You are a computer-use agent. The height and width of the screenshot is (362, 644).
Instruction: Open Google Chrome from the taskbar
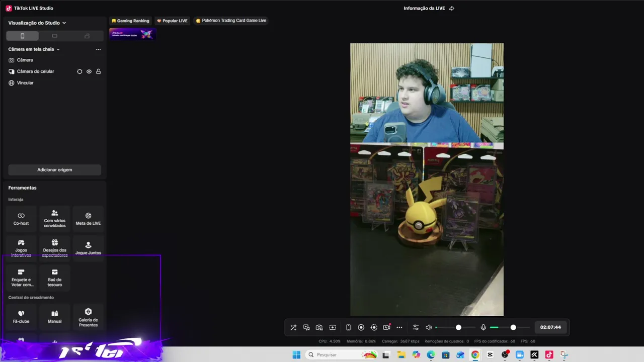475,355
